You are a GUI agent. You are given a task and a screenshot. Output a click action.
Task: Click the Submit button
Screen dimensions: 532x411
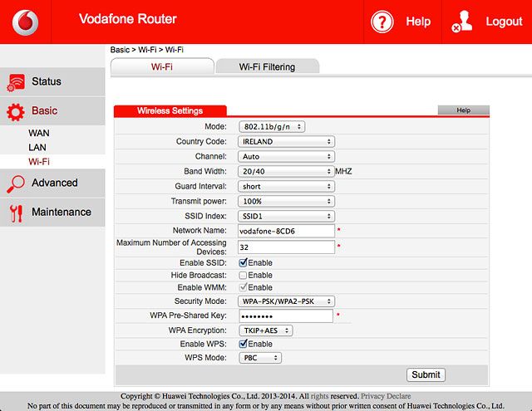click(426, 374)
